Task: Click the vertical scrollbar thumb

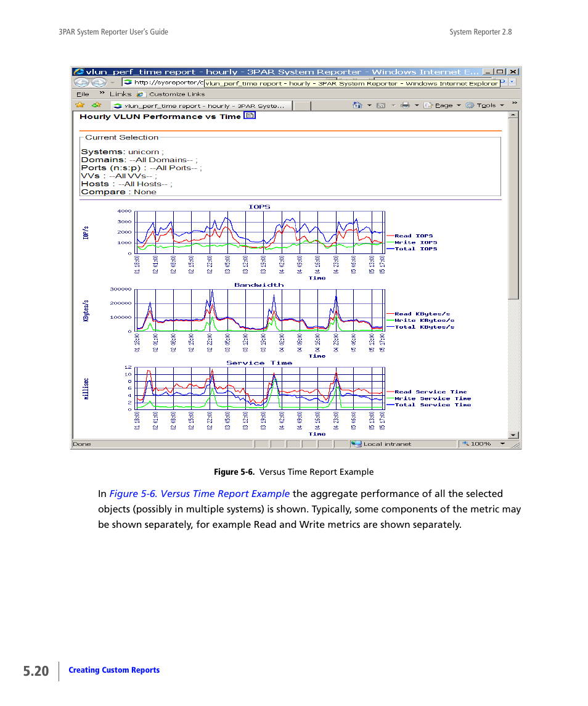Action: point(513,209)
